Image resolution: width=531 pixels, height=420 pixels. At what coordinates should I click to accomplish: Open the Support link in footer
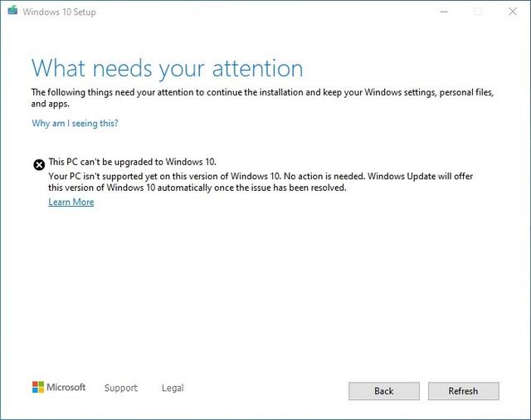(121, 388)
